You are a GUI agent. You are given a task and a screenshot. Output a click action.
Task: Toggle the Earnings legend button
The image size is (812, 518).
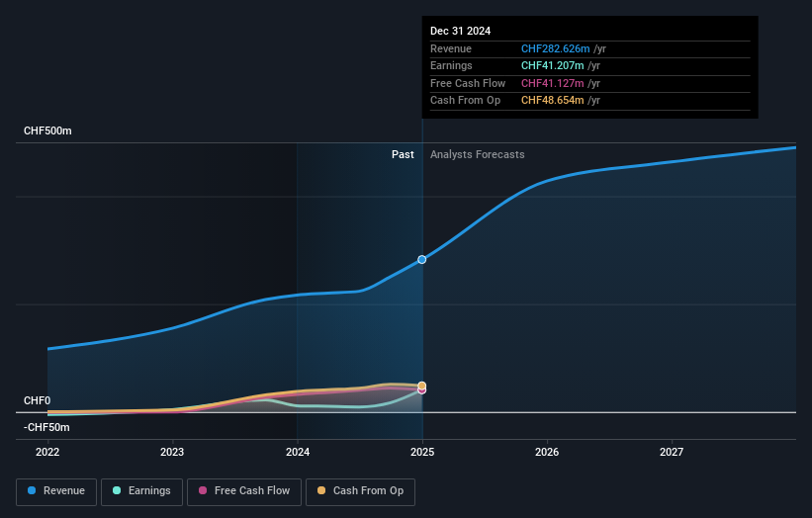(x=141, y=491)
